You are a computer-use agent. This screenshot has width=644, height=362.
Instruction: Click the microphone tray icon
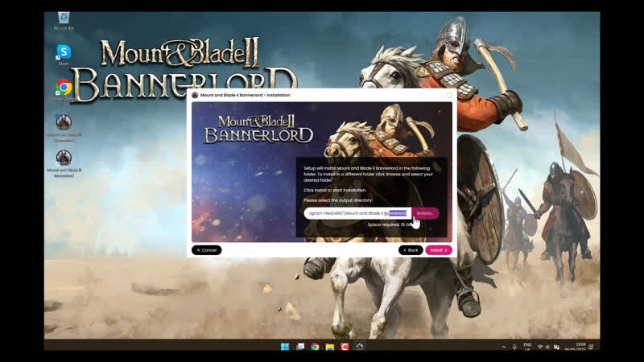click(x=514, y=347)
